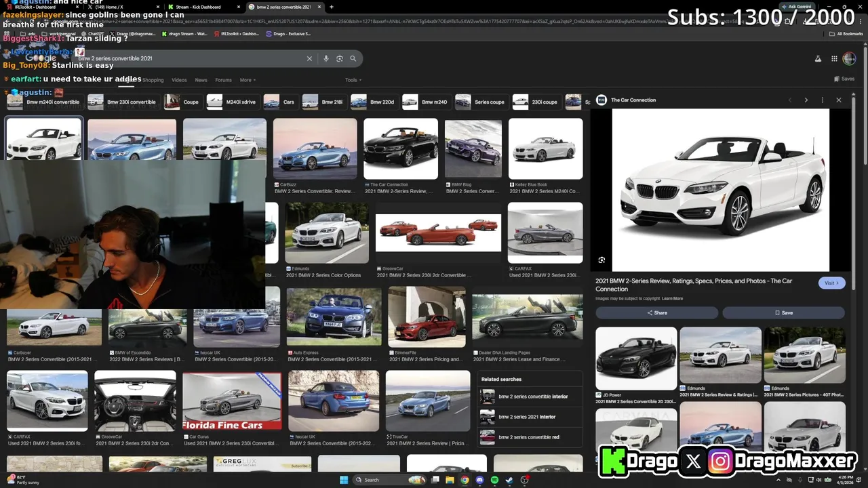Open The Car Connection black convertible thumbnail
868x488 pixels.
pos(401,149)
